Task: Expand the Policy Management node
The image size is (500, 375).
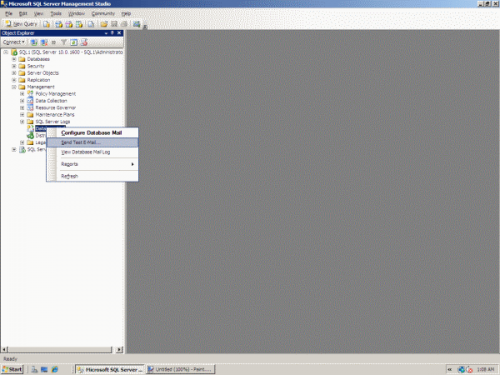Action: 22,94
